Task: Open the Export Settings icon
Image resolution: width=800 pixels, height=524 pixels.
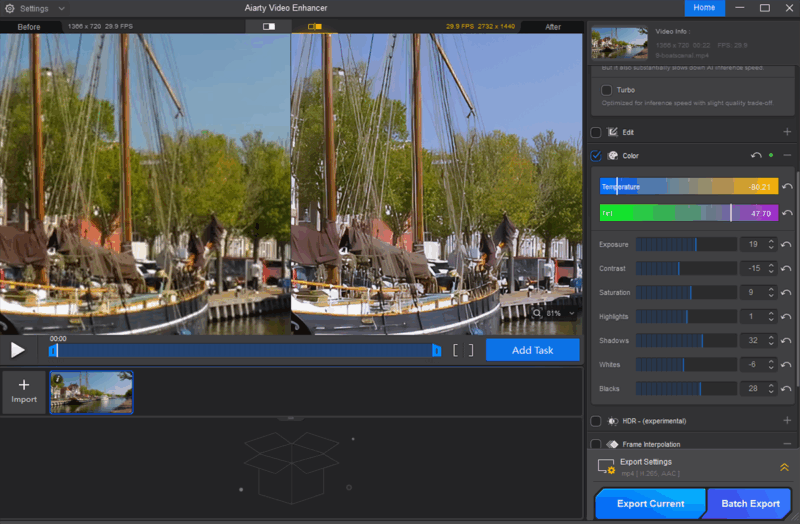Action: click(606, 467)
